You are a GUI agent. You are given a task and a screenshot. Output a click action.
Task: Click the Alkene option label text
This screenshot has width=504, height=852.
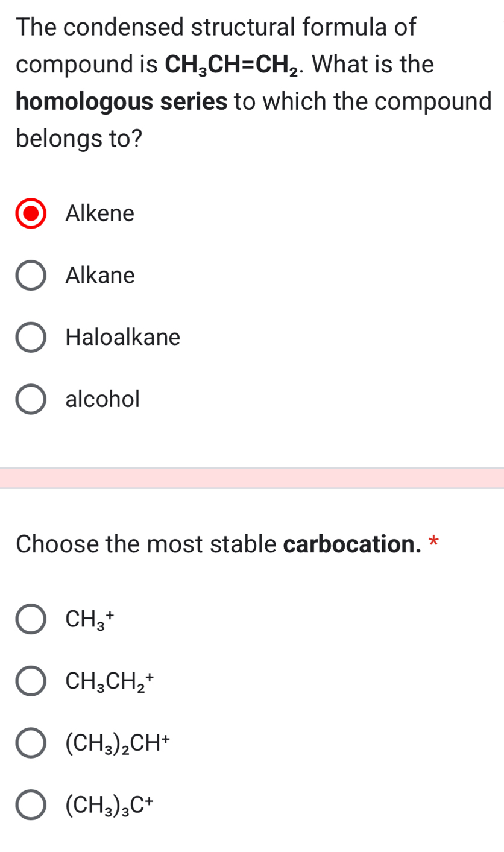pyautogui.click(x=100, y=214)
